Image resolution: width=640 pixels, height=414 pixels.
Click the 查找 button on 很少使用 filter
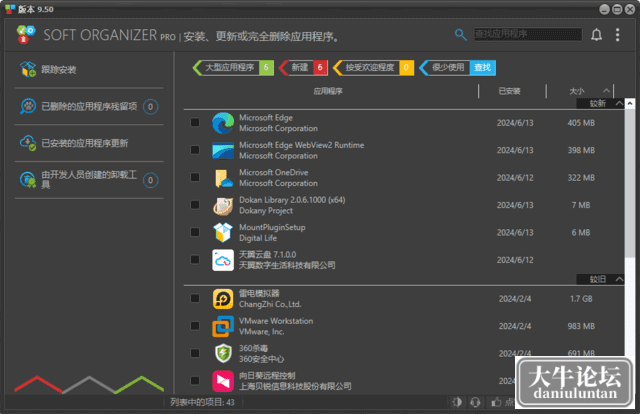click(x=482, y=67)
